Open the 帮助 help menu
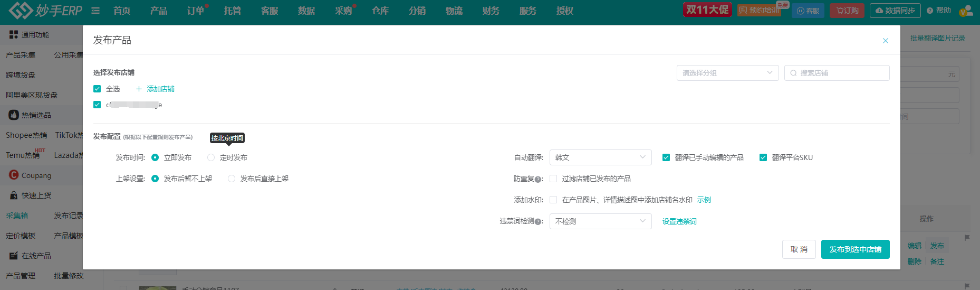Viewport: 980px width, 290px height. [939, 11]
